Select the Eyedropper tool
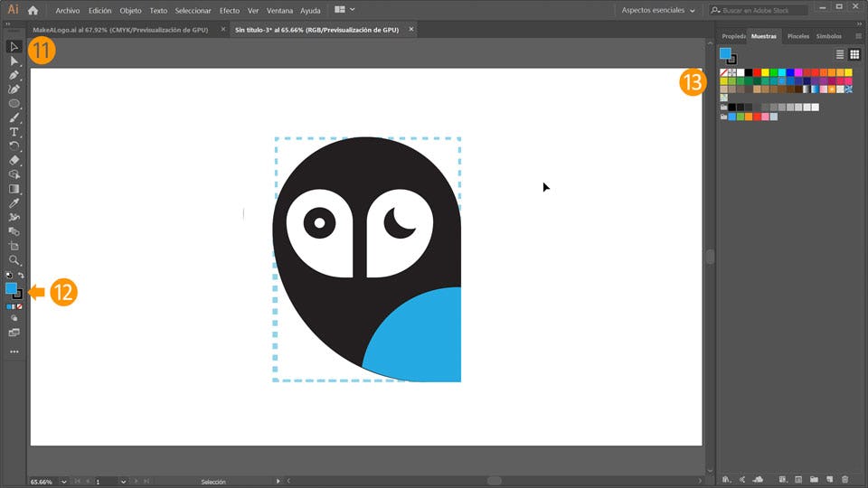 14,203
